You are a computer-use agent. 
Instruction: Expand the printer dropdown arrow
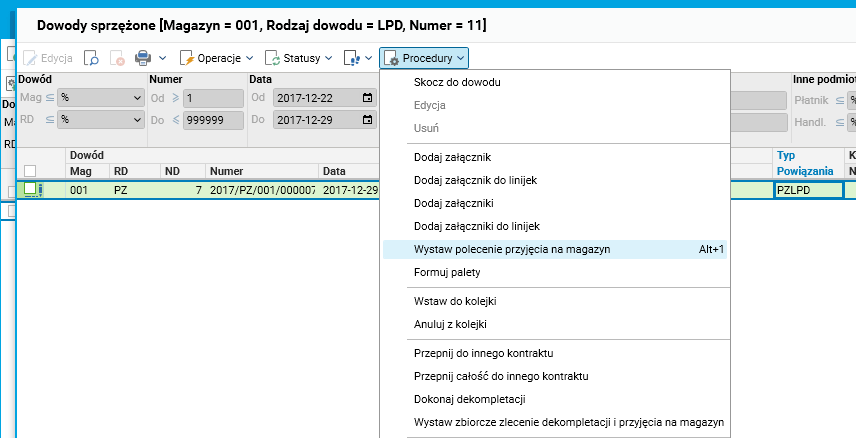point(163,58)
